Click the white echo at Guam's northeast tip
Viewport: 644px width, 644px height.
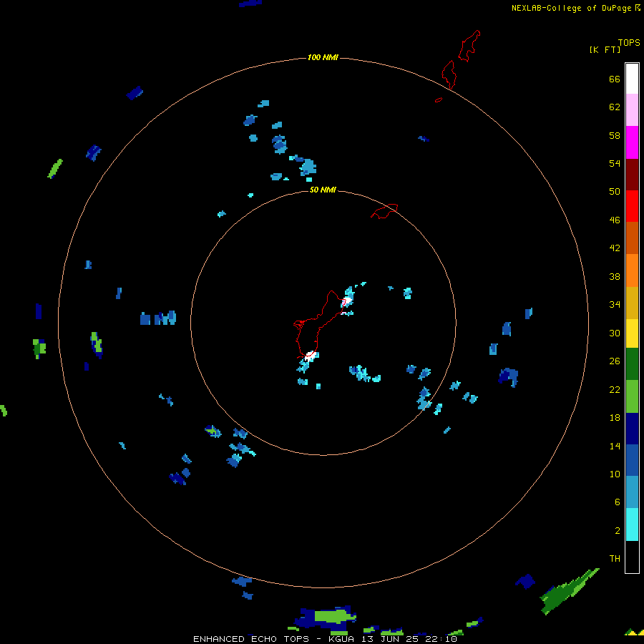coord(346,302)
